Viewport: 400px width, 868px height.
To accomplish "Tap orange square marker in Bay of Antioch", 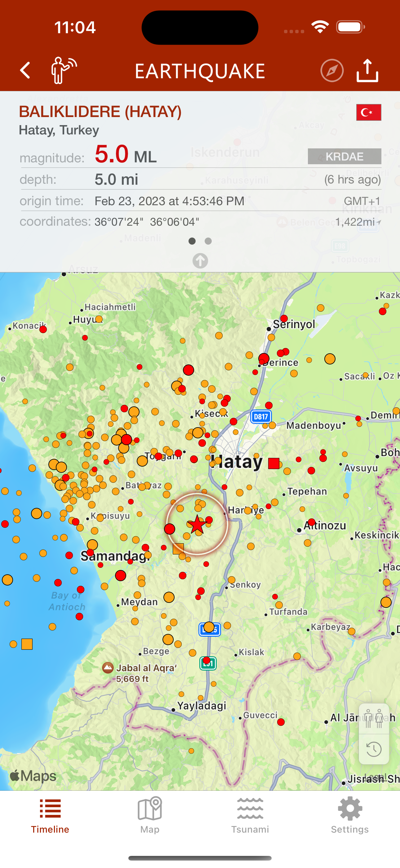I will click(x=27, y=644).
